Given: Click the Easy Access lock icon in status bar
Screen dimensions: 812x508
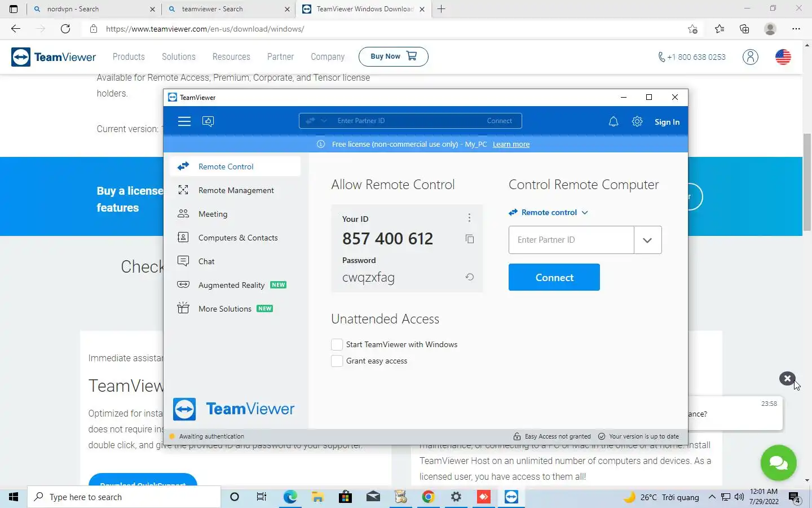Looking at the screenshot, I should (x=517, y=436).
